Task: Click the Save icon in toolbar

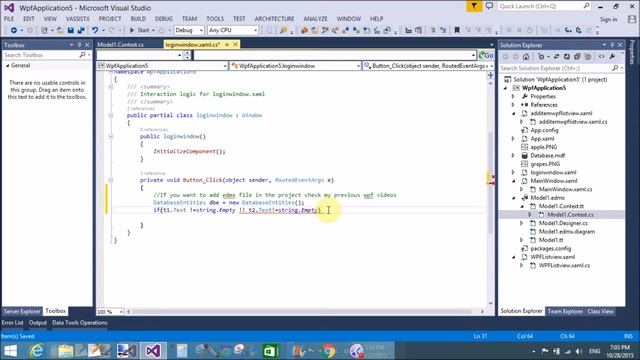Action: point(71,30)
